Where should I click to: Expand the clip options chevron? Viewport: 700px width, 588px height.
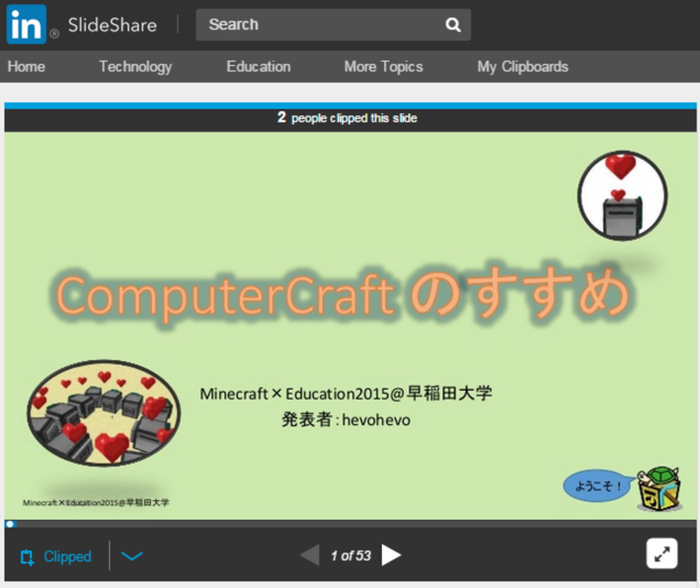point(132,556)
